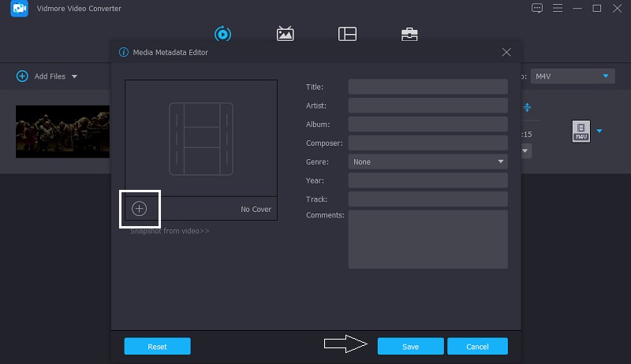Expand the Add Files dropdown arrow
This screenshot has height=364, width=631.
click(75, 76)
